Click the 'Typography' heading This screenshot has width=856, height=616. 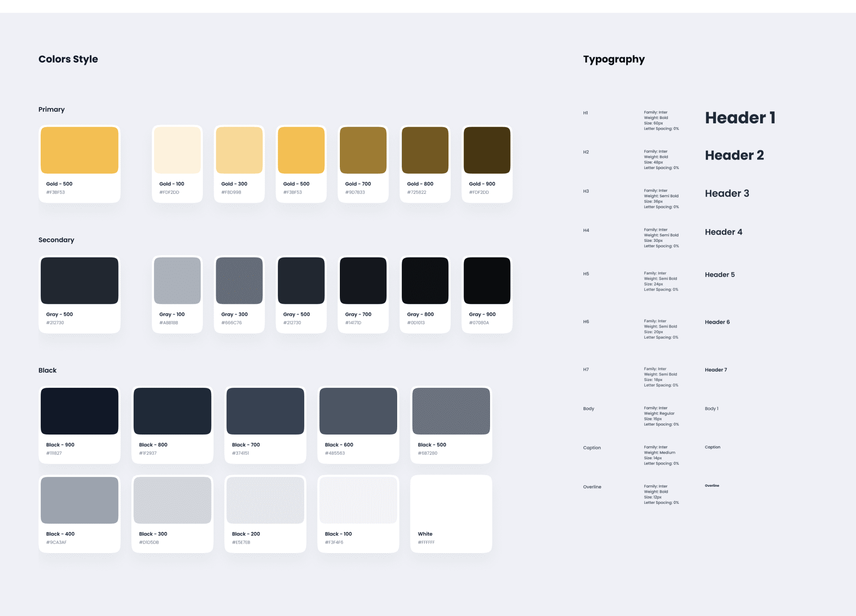pyautogui.click(x=614, y=59)
